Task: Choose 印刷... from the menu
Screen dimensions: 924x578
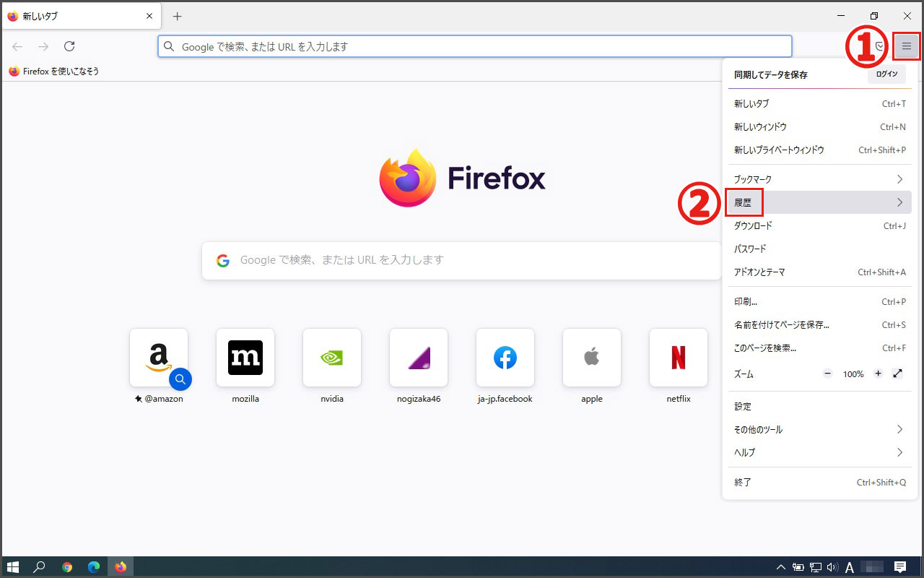Action: tap(819, 301)
